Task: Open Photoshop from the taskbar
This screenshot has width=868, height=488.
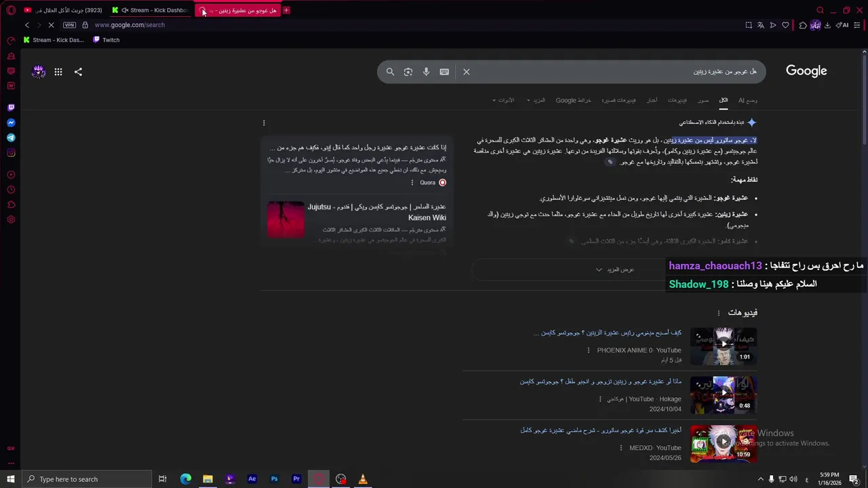Action: tap(275, 479)
